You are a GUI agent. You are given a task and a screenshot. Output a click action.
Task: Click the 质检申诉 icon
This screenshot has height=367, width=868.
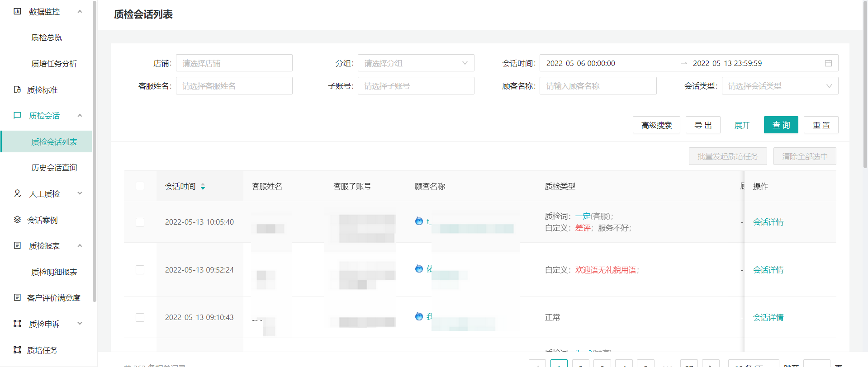[17, 324]
